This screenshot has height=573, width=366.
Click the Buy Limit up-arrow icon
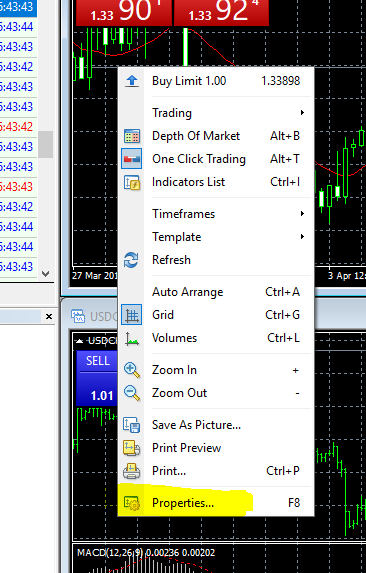[x=131, y=81]
